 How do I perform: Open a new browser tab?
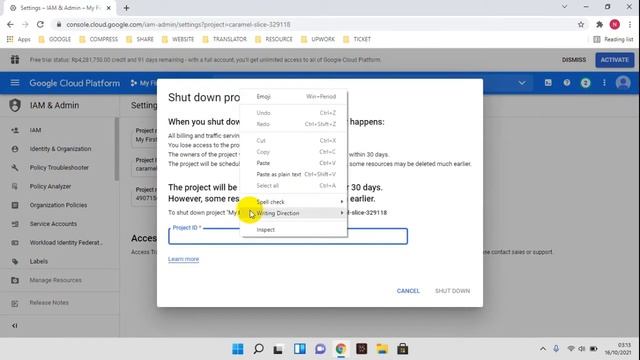pos(127,8)
